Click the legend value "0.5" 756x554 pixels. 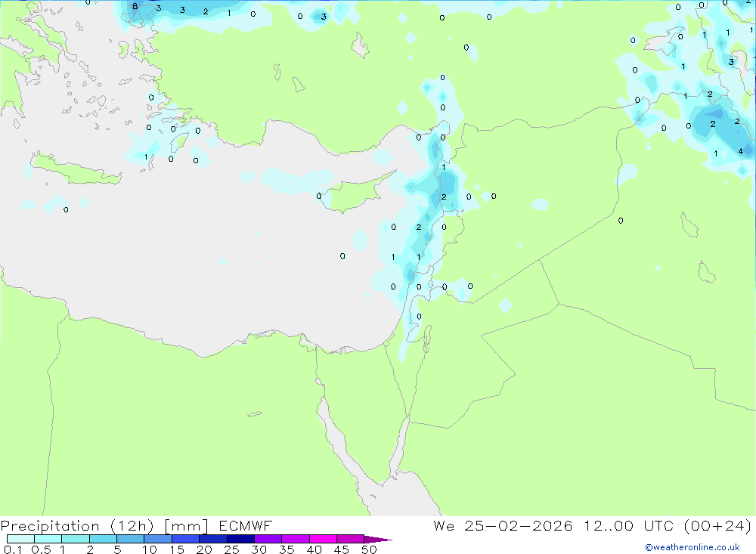tap(41, 549)
